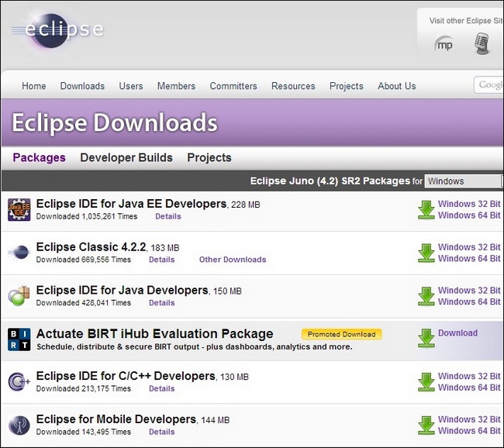Click the 'Eclipse Downloads' banner heading

[115, 122]
